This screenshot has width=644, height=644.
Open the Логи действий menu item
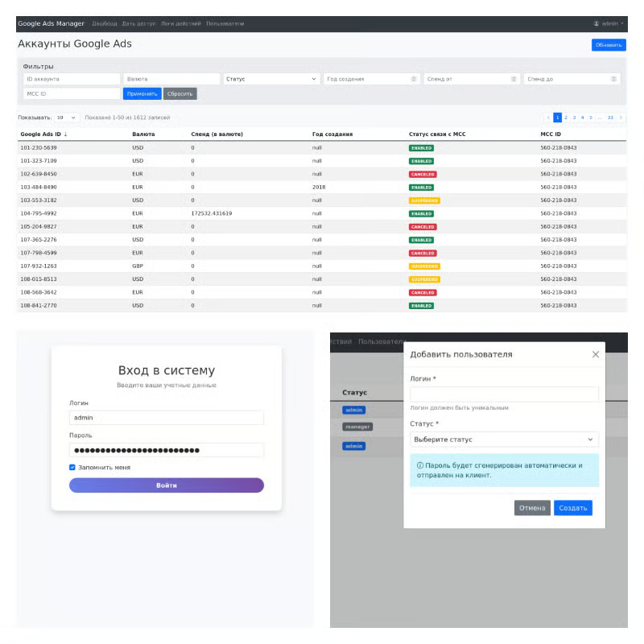click(x=180, y=23)
